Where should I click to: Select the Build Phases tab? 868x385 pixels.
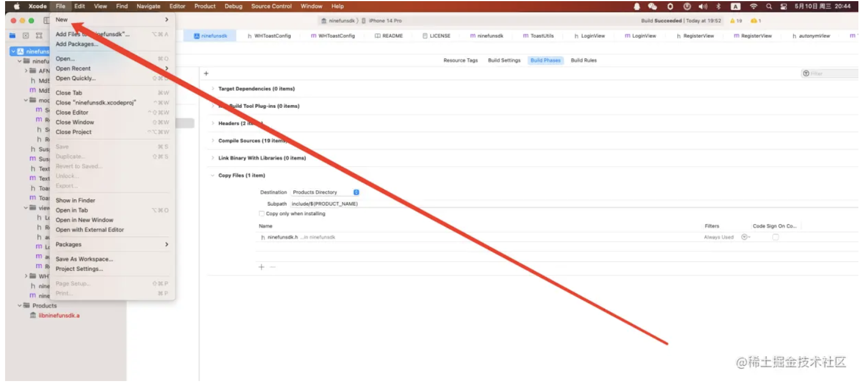(x=545, y=60)
